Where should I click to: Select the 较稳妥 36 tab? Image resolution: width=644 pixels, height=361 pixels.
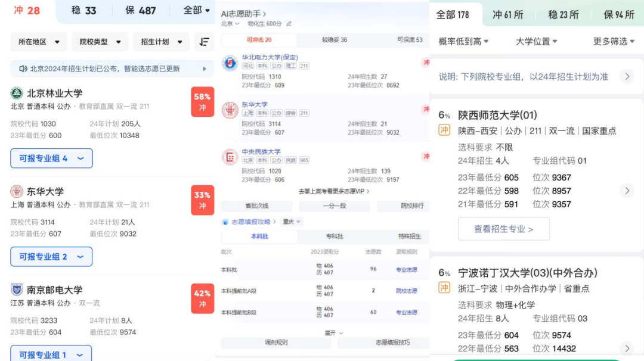[335, 40]
